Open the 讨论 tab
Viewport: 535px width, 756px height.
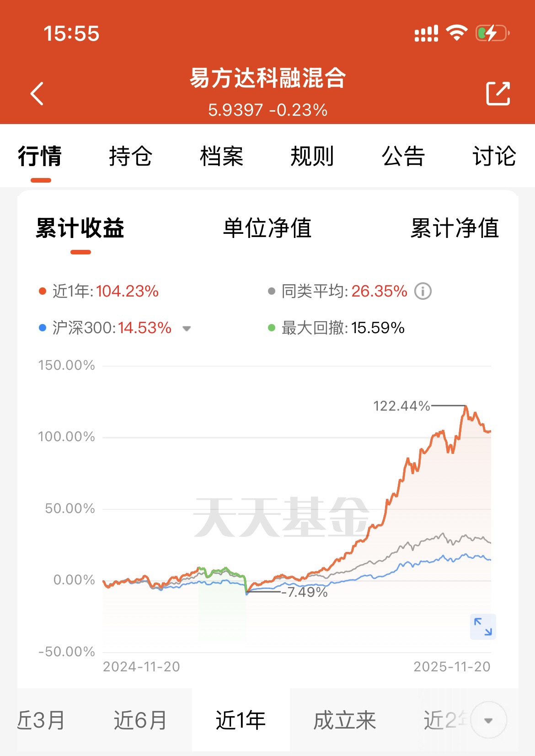point(494,156)
